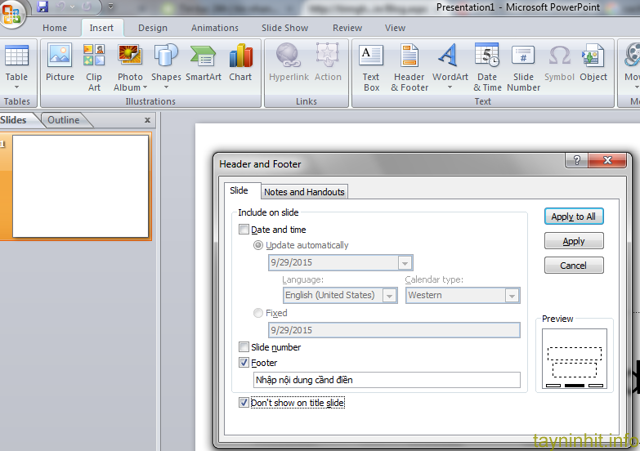Screen dimensions: 640x451
Task: Open the Design ribbon tab
Action: tap(153, 28)
